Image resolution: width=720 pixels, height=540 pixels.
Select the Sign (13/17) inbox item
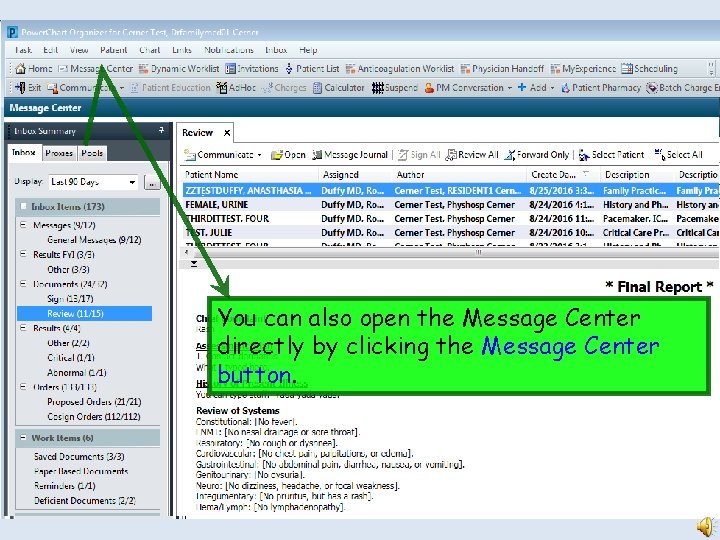click(x=70, y=298)
